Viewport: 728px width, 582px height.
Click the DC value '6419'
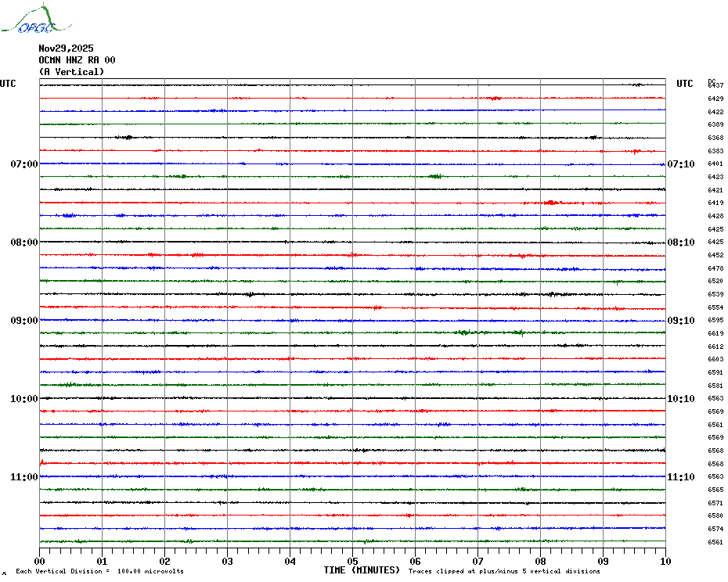[x=716, y=203]
